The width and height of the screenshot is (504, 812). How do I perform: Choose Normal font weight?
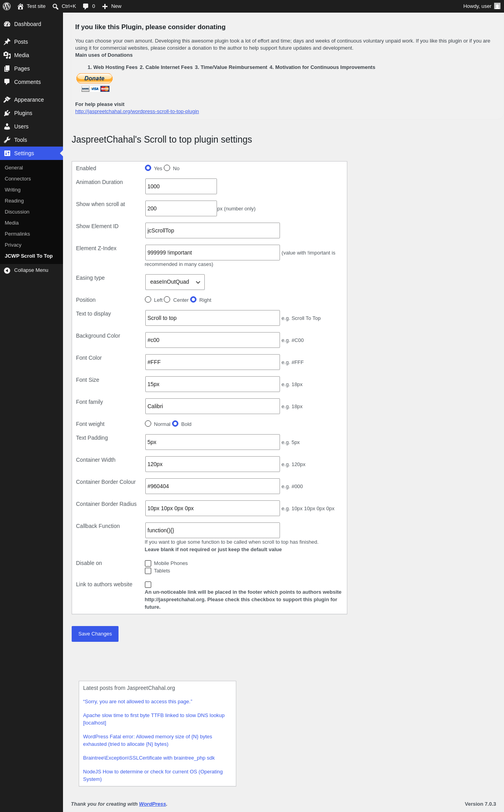click(x=148, y=424)
